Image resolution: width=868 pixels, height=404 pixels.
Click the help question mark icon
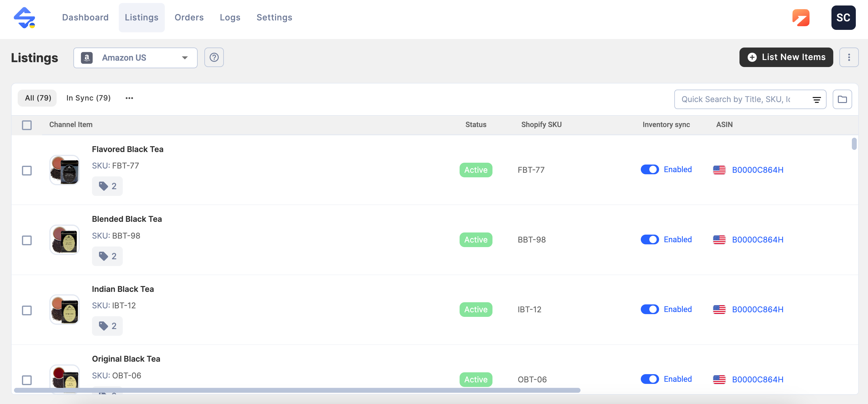pyautogui.click(x=214, y=57)
